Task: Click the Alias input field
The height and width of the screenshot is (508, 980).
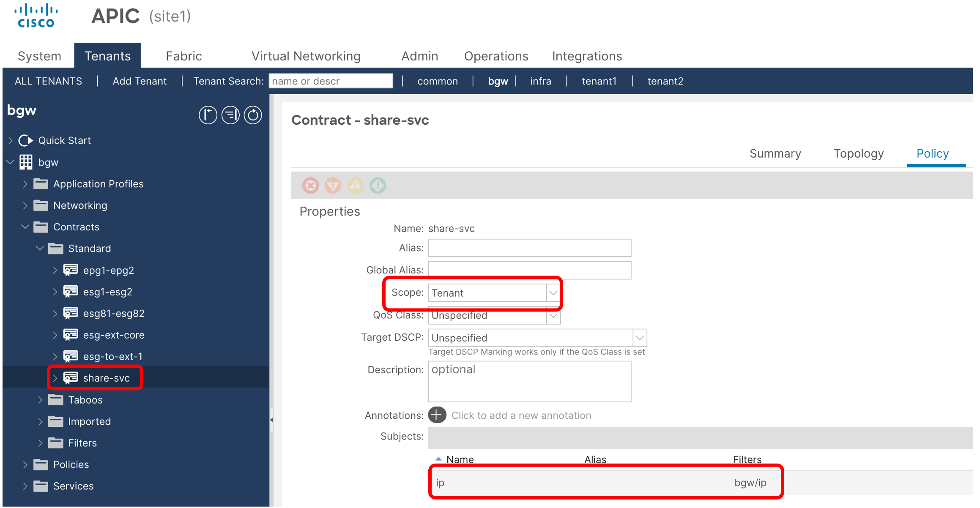Action: coord(529,248)
